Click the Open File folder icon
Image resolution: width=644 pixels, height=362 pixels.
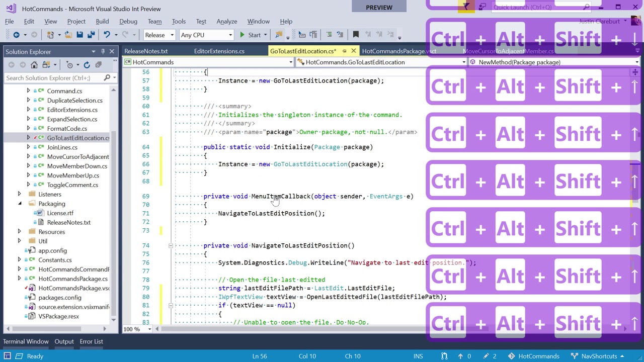pyautogui.click(x=68, y=35)
